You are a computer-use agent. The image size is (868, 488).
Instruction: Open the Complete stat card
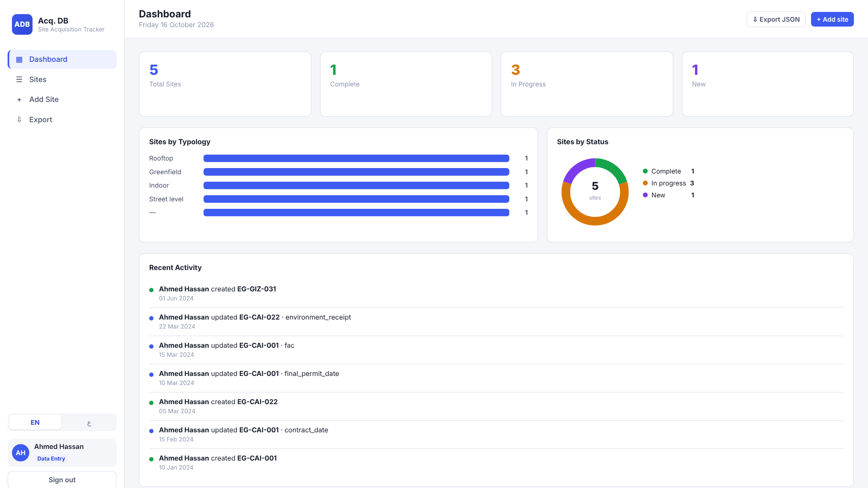tap(406, 84)
